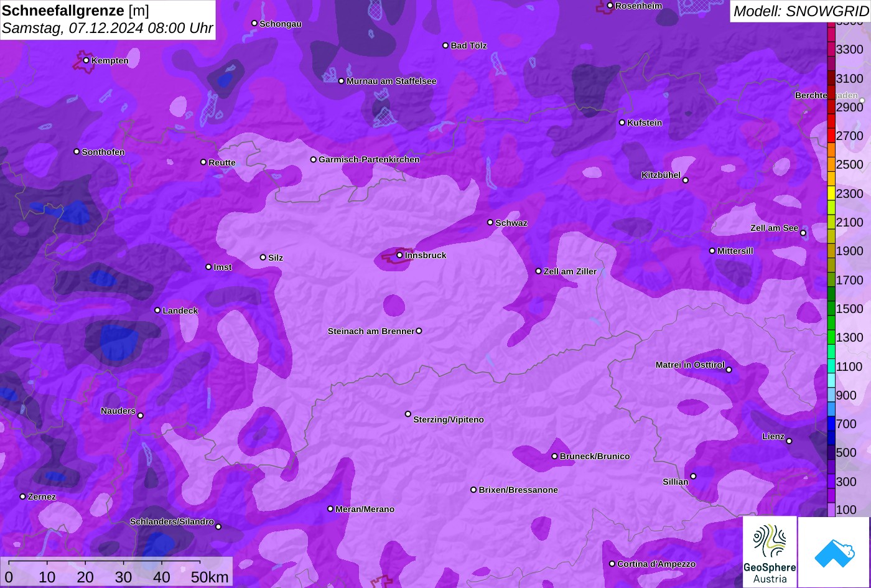Click the GeoSphere Austria logo
This screenshot has width=871, height=588.
770,552
